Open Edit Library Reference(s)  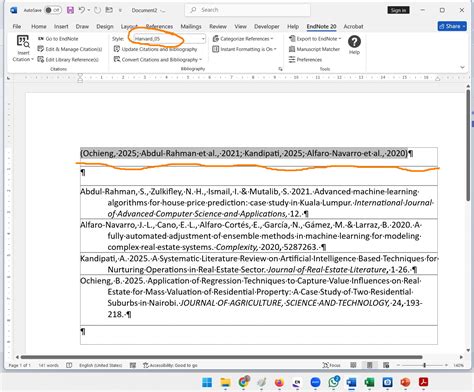(x=68, y=60)
